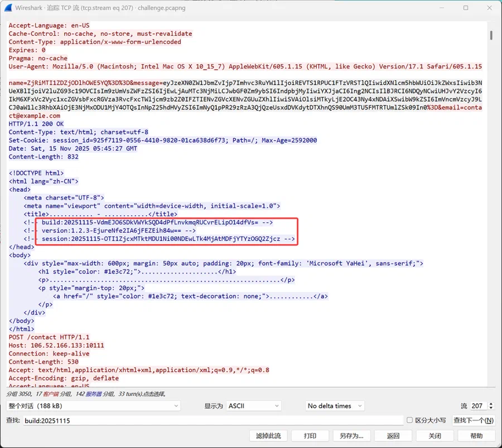Viewport: 502px width, 448px height.
Task: Click the 帮助 help button
Action: click(x=476, y=436)
